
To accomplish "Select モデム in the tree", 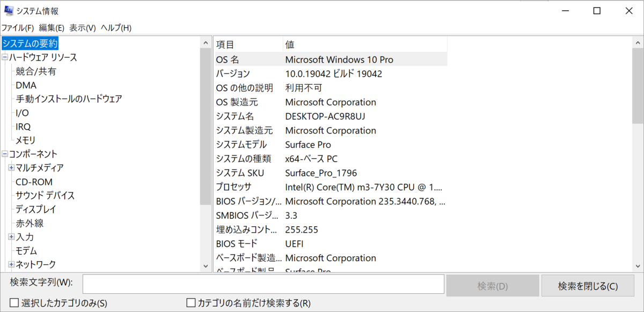I will 26,250.
